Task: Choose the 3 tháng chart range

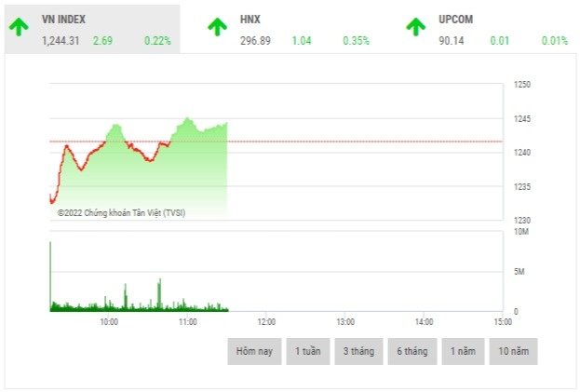Action: click(359, 351)
